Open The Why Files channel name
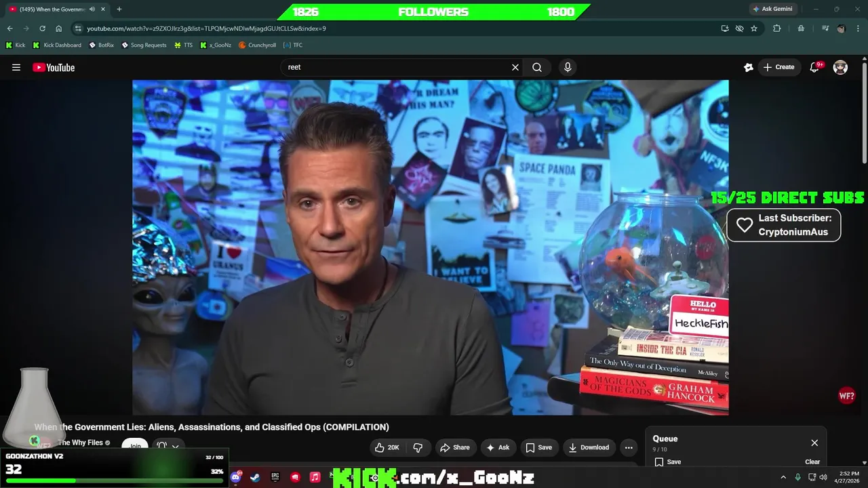 (x=80, y=443)
